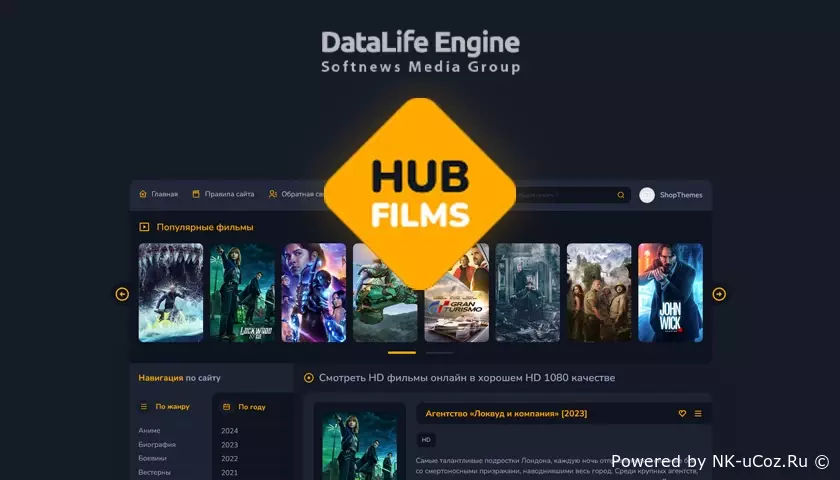Open the ShopThemes user avatar
Viewport: 840px width, 480px height.
pos(647,195)
